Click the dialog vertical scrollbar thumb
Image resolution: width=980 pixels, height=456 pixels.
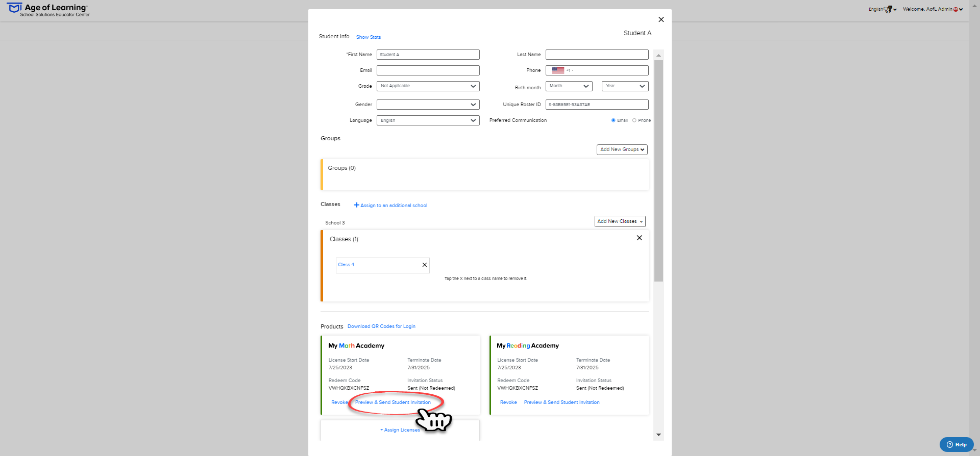tap(658, 171)
